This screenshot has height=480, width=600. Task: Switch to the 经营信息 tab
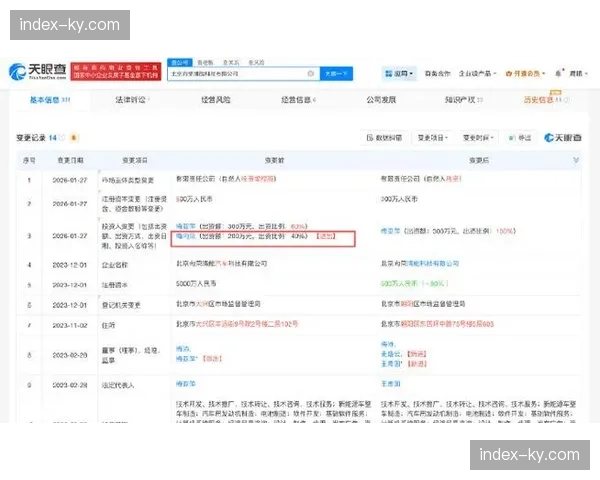pyautogui.click(x=298, y=100)
